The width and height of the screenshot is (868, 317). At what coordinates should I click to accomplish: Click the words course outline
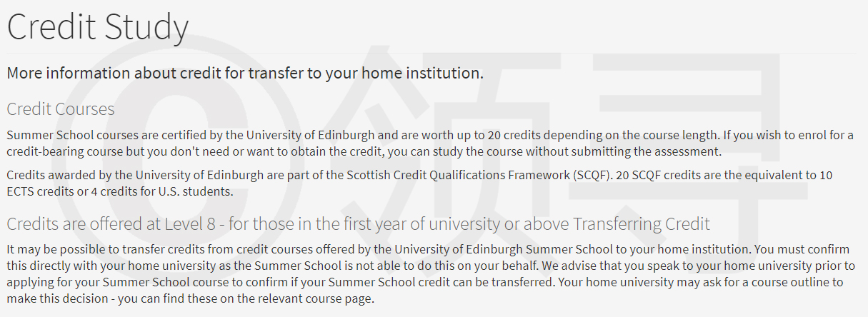pyautogui.click(x=790, y=282)
